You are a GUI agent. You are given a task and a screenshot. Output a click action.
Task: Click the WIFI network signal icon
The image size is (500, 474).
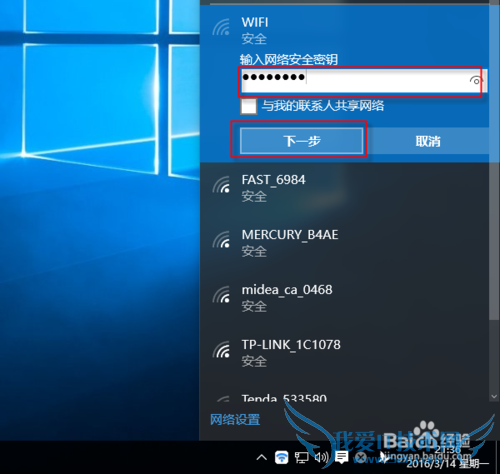tap(221, 27)
